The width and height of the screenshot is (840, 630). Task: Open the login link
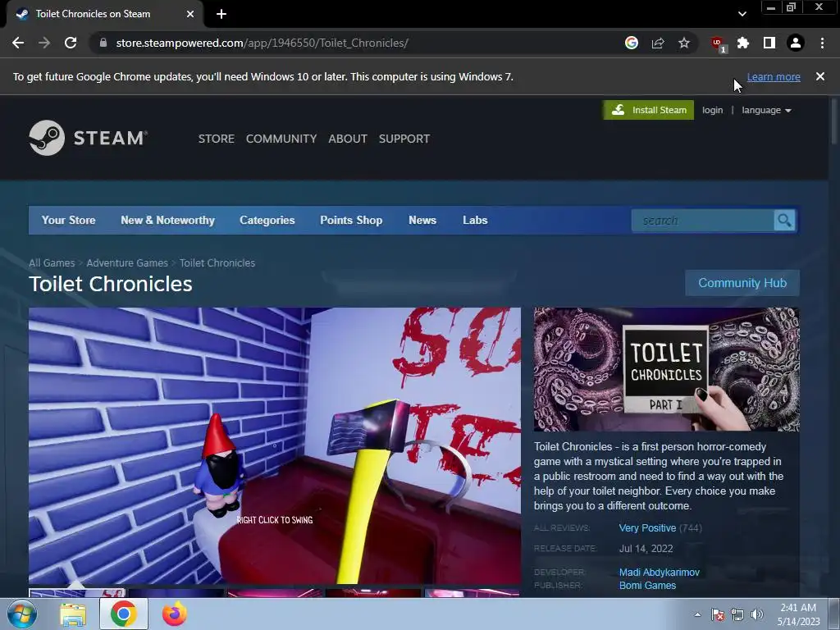click(713, 110)
